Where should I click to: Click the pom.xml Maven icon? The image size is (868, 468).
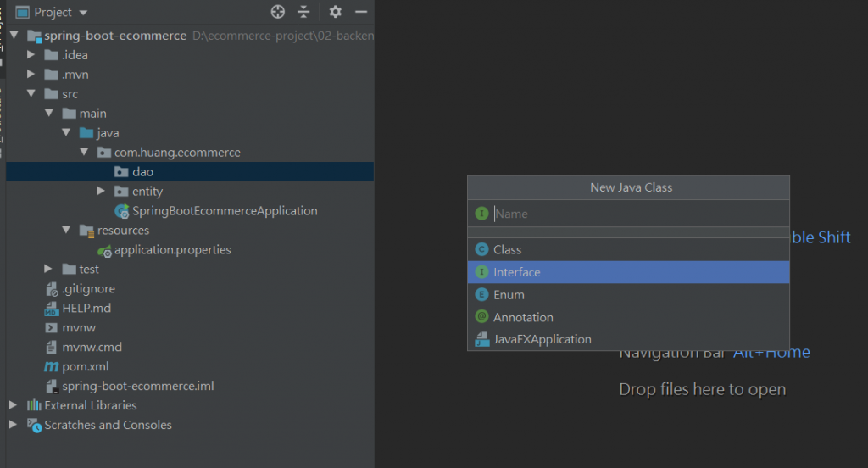point(51,367)
